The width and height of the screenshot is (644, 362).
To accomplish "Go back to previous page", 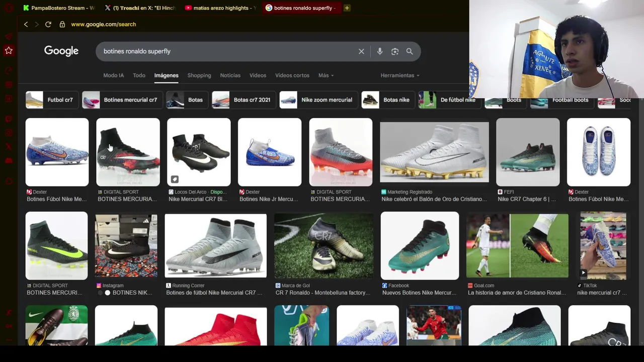I will 26,24.
